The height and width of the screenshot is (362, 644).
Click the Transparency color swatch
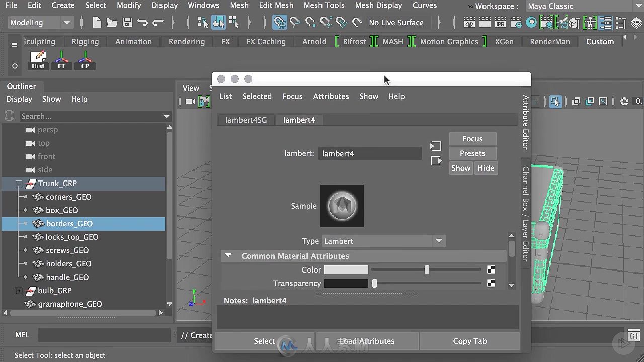346,283
